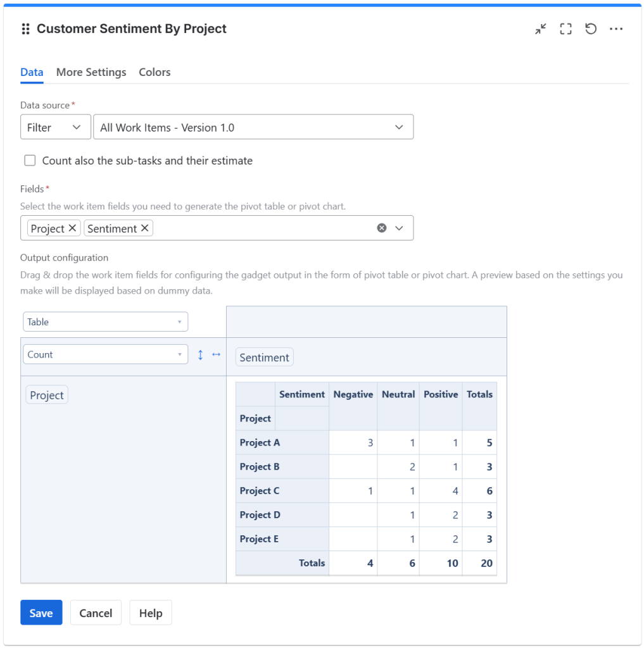Switch to the More Settings tab
644x648 pixels.
[x=91, y=72]
